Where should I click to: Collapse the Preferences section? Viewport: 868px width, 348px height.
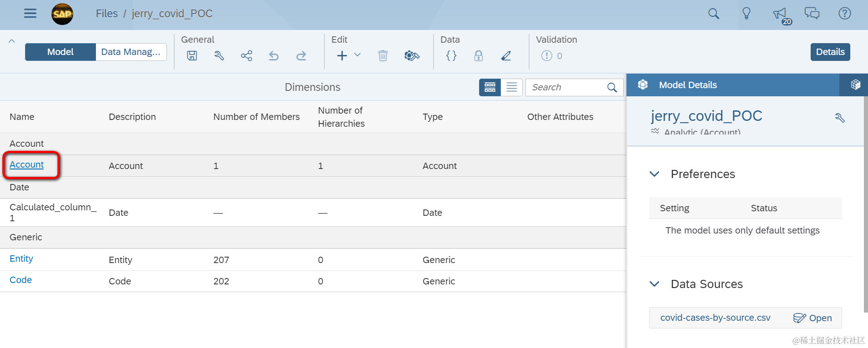pos(655,174)
